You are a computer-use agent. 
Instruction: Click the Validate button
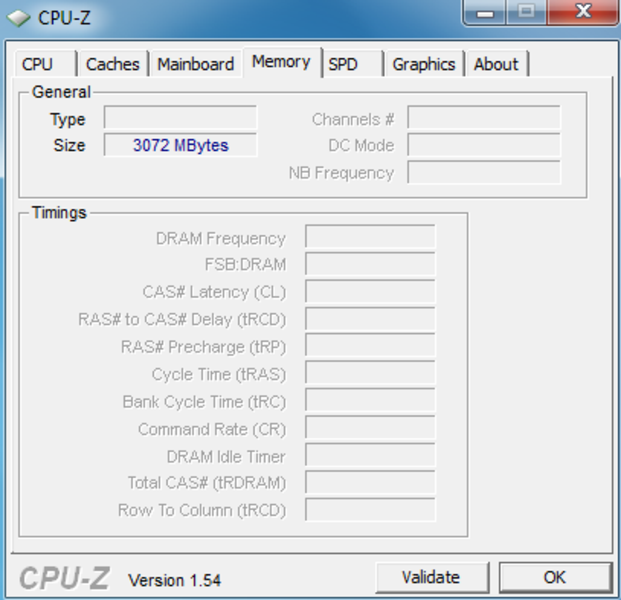(x=432, y=577)
